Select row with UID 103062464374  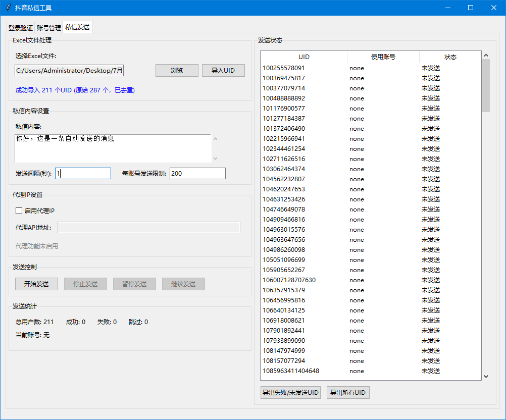(x=371, y=169)
